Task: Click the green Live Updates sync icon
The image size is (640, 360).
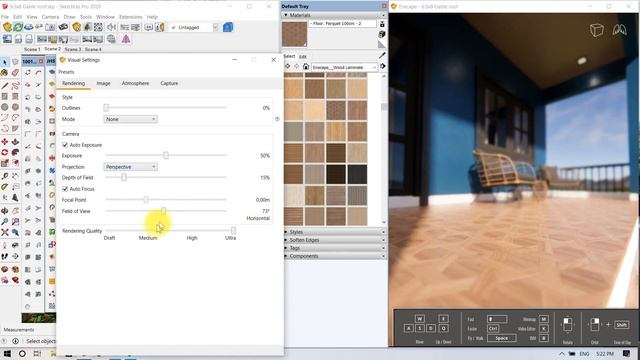Action: coord(18,27)
